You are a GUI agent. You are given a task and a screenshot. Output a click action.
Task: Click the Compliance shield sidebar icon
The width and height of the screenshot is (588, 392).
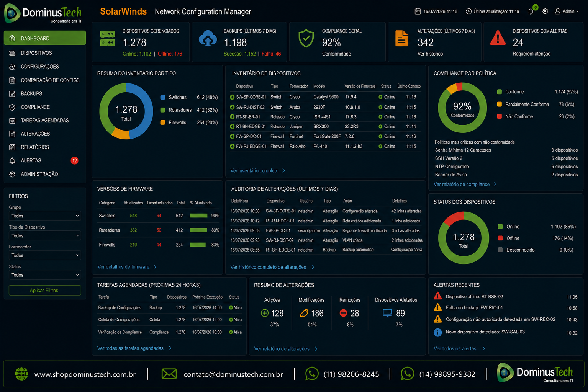click(x=12, y=107)
